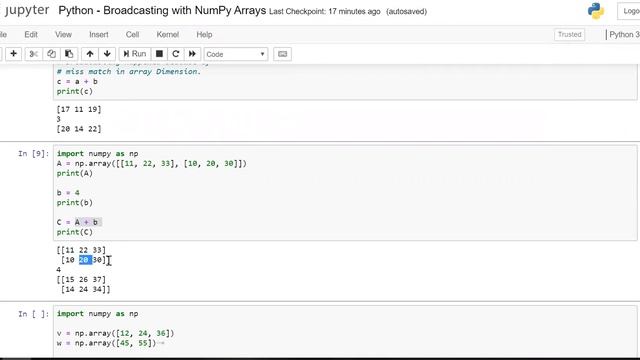
Task: Move selected cell down arrow
Action: 107,54
